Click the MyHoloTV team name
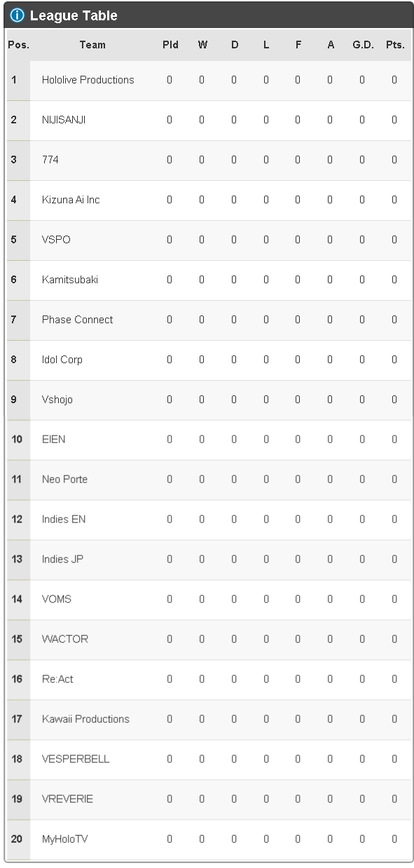 (64, 839)
